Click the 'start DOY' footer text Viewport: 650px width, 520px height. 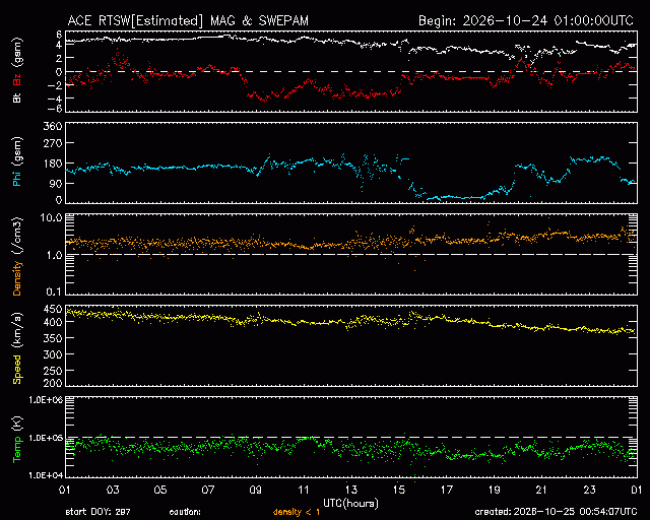(87, 513)
